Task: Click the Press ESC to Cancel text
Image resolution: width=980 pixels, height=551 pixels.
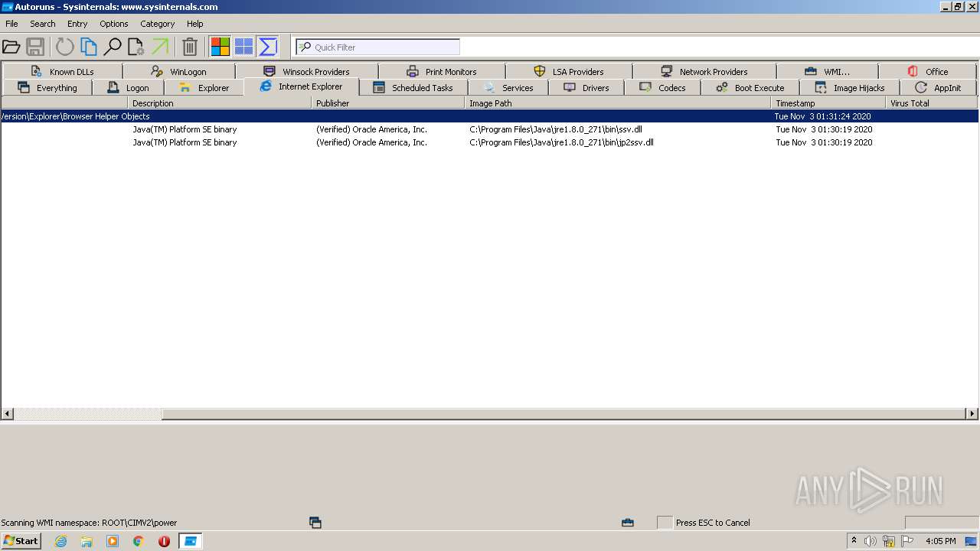Action: point(713,523)
